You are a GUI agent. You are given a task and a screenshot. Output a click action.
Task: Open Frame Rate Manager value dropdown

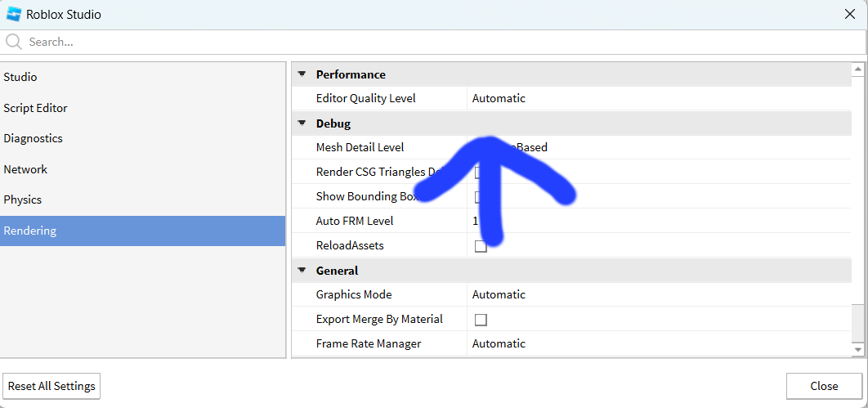[659, 343]
